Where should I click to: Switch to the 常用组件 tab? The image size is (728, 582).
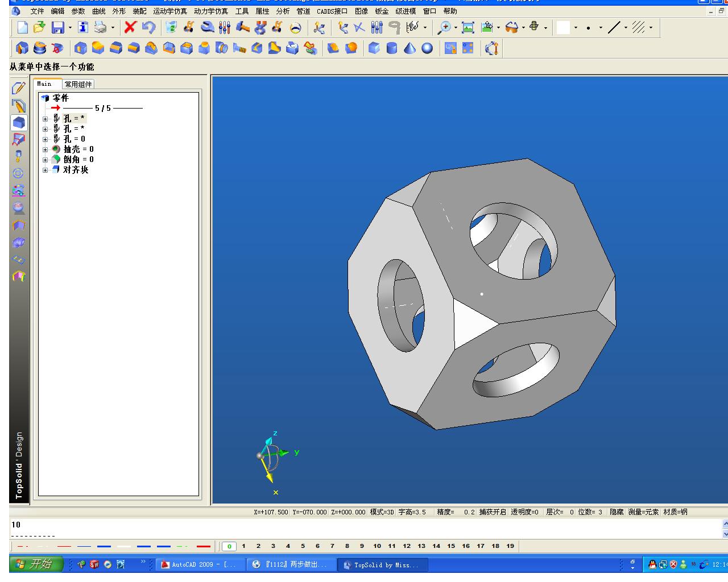point(78,84)
